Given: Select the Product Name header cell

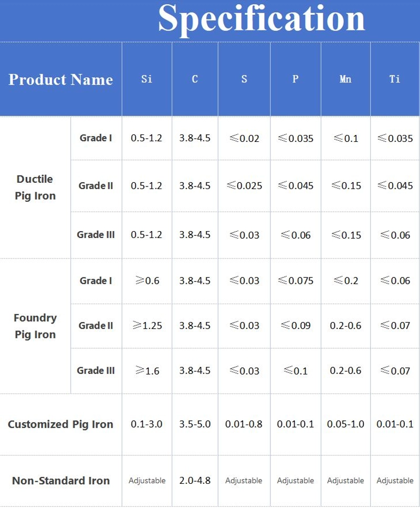Looking at the screenshot, I should [61, 79].
